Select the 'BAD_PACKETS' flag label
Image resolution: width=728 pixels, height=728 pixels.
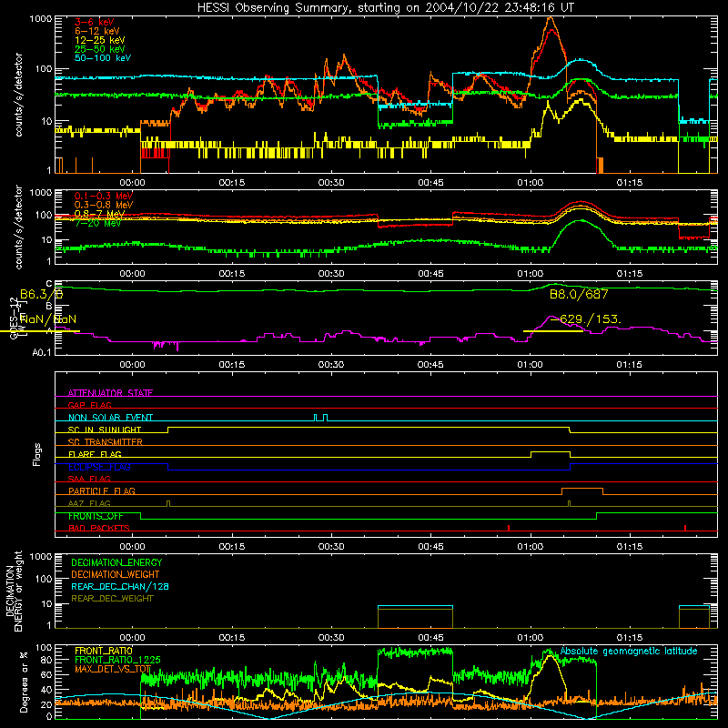98,528
